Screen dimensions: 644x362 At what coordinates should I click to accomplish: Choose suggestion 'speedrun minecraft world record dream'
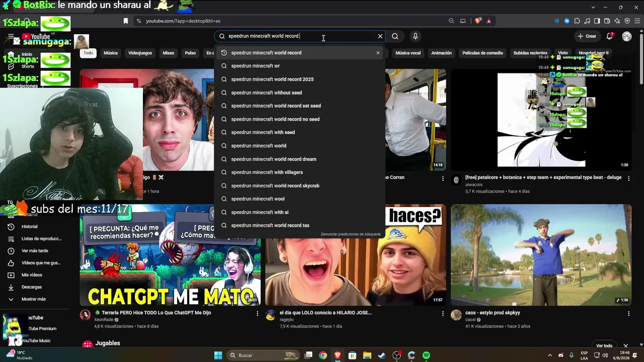point(300,159)
